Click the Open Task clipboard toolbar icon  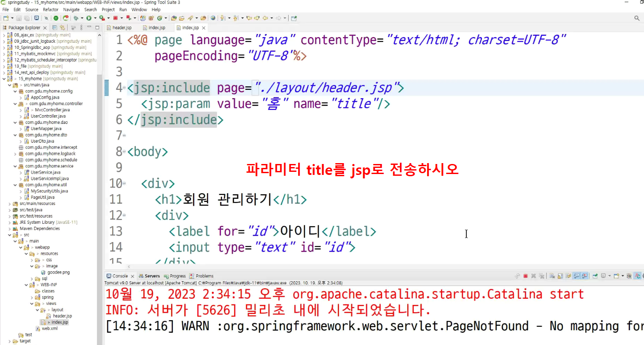tap(182, 18)
